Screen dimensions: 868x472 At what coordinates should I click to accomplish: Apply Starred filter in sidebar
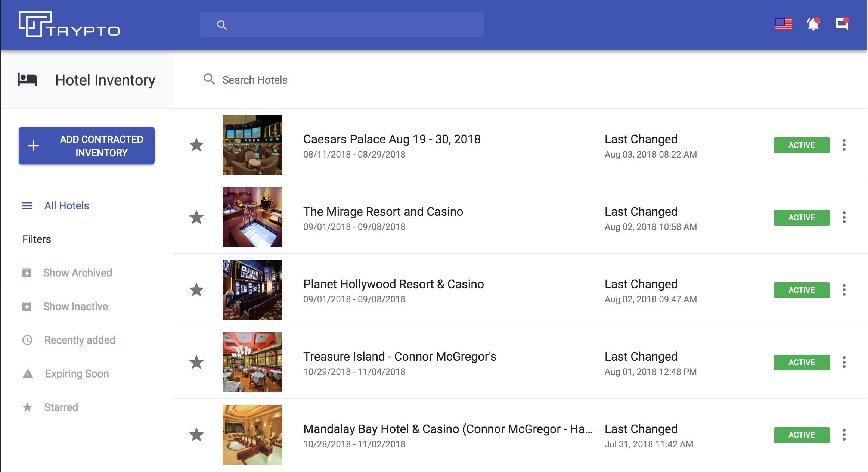click(61, 407)
